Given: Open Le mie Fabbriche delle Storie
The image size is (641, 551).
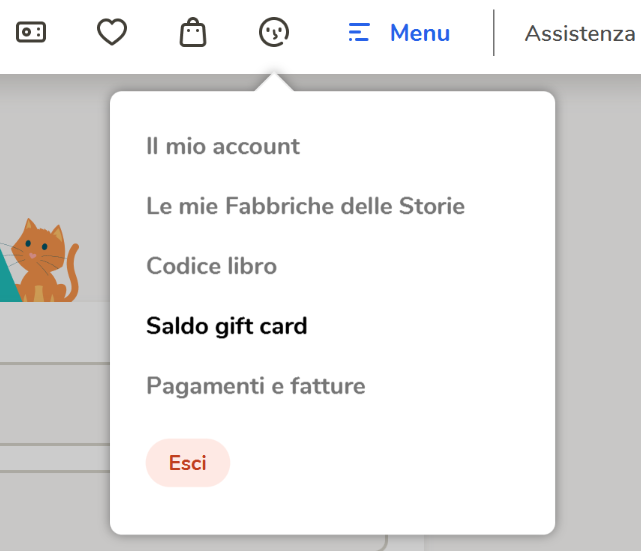Looking at the screenshot, I should (305, 206).
